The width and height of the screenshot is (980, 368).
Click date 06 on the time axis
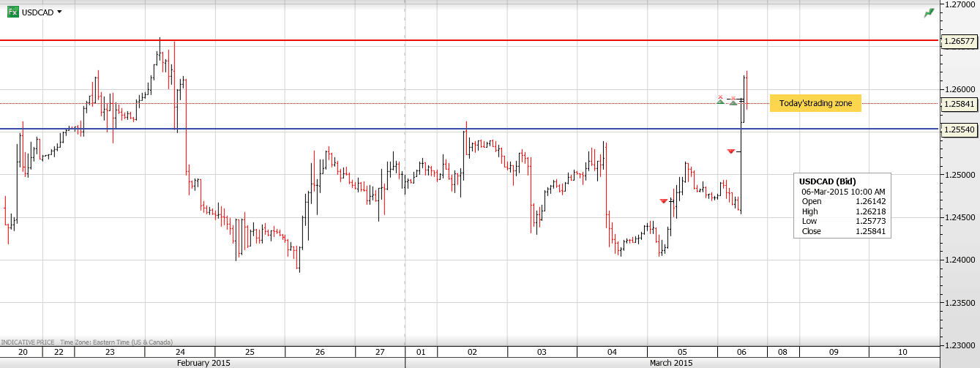741,352
